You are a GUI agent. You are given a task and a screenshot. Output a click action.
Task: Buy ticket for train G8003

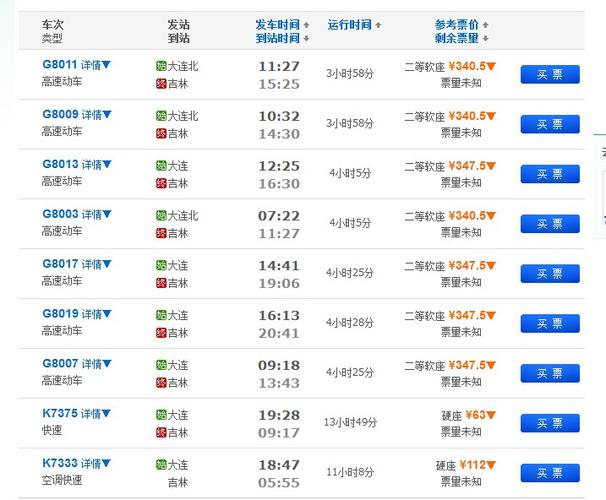[550, 224]
